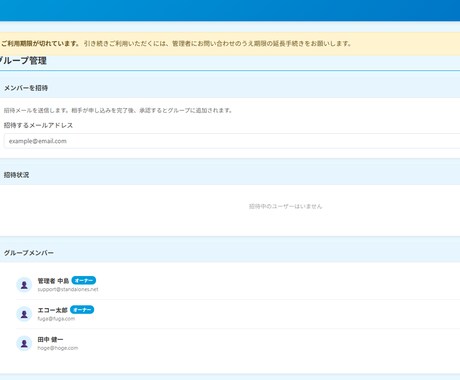Click avatar icon of 田中 健一
Screen dimensions: 460x380
click(24, 343)
